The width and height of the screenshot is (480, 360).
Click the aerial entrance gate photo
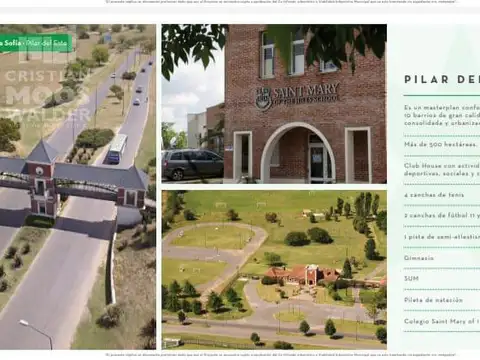(78, 187)
